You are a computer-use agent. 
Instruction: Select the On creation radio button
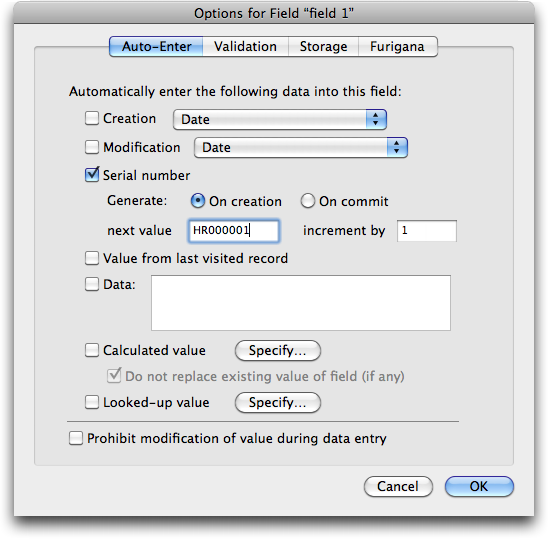pyautogui.click(x=198, y=201)
